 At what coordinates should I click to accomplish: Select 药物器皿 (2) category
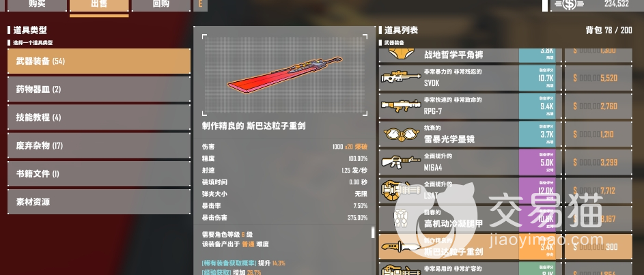pos(99,89)
